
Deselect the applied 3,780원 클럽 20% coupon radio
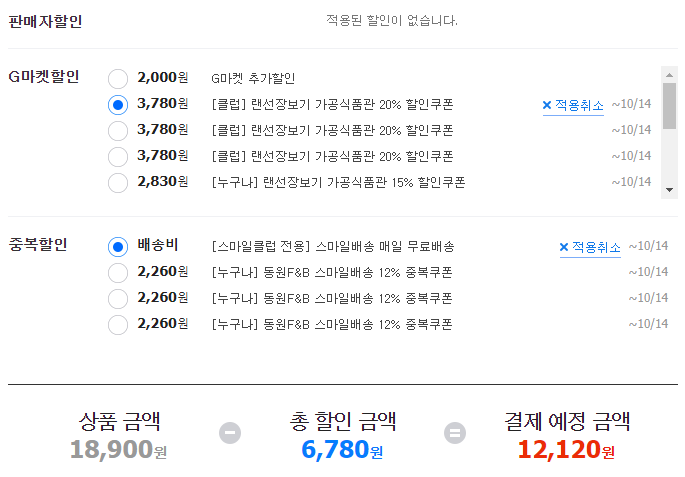[x=118, y=105]
